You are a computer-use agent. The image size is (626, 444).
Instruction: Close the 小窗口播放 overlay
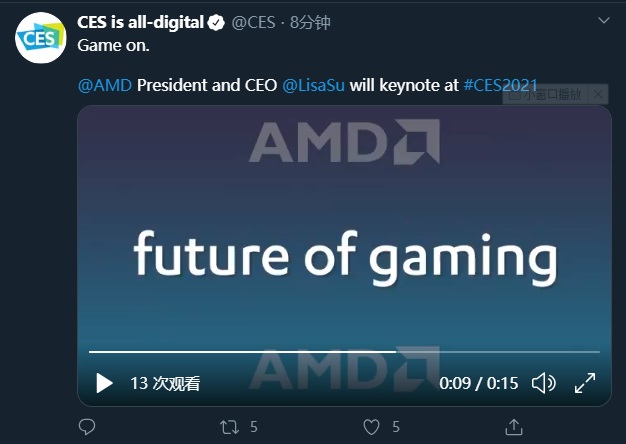point(598,95)
